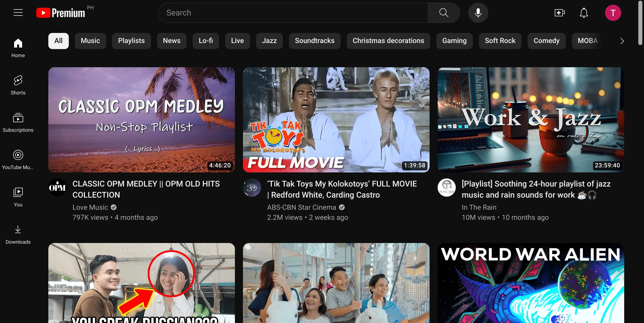The image size is (644, 323).
Task: Show more category chips arrow
Action: coord(622,41)
